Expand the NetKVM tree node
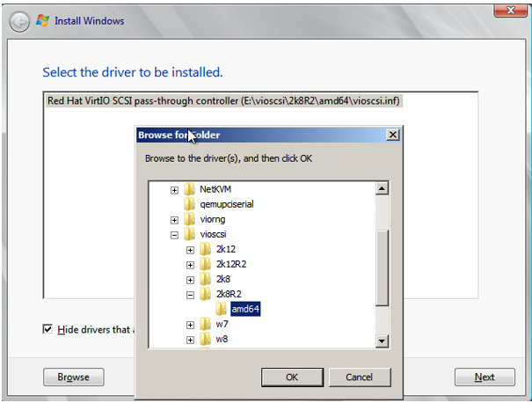Screen dimensions: 532x403 pos(174,190)
